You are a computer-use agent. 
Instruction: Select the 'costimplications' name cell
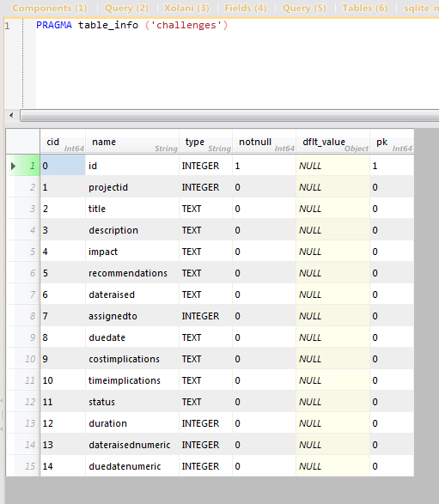click(x=132, y=359)
